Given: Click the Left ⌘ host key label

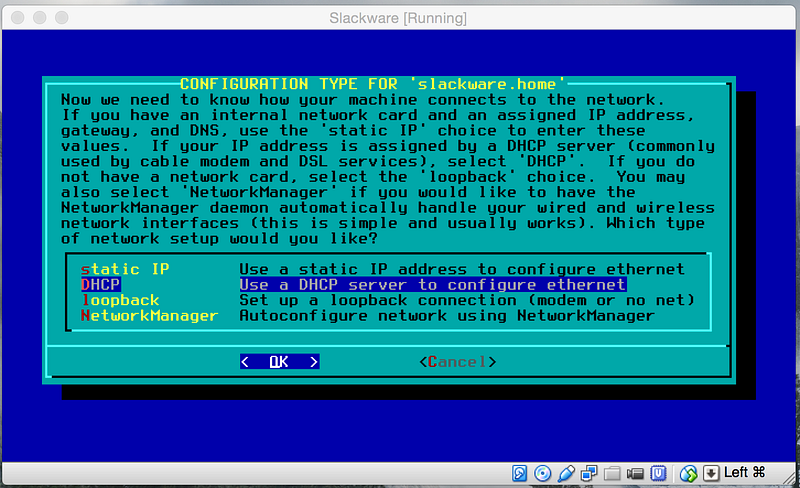Looking at the screenshot, I should [x=744, y=472].
